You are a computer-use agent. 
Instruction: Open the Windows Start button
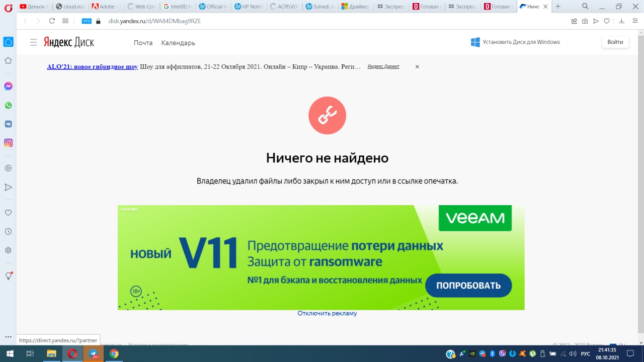pyautogui.click(x=10, y=353)
